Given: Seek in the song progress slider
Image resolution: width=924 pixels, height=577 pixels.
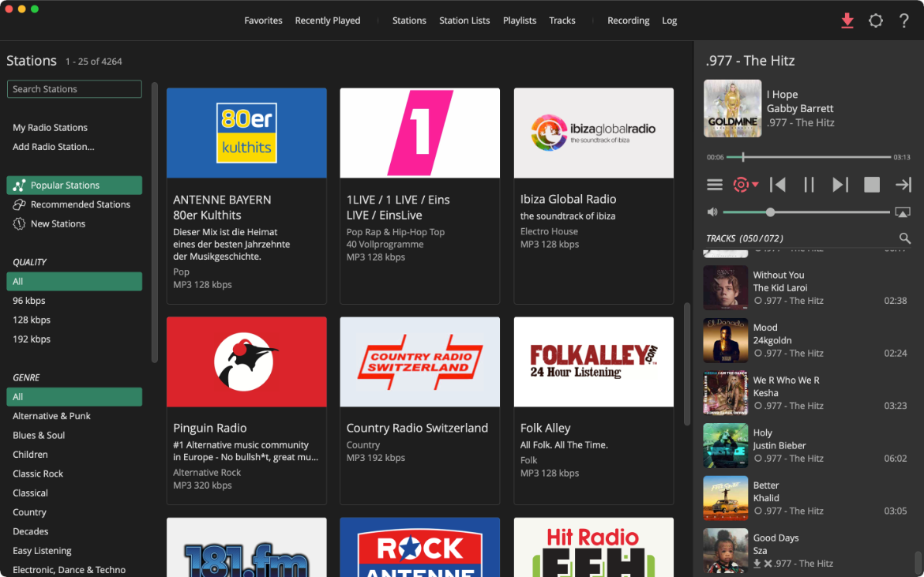Looking at the screenshot, I should pos(806,157).
